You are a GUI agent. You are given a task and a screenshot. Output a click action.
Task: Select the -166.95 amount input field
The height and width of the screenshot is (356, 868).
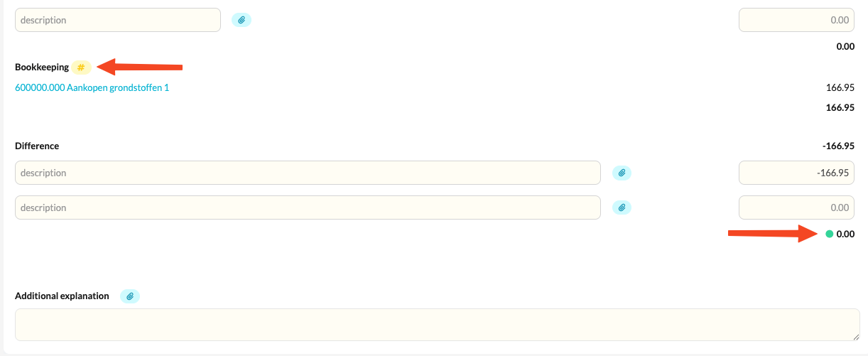pos(796,173)
